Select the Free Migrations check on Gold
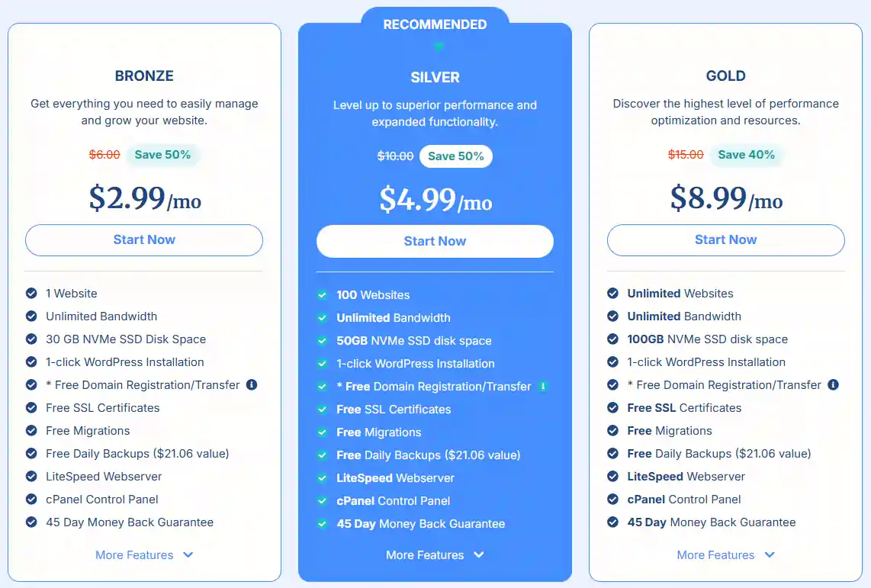The image size is (871, 588). [613, 431]
